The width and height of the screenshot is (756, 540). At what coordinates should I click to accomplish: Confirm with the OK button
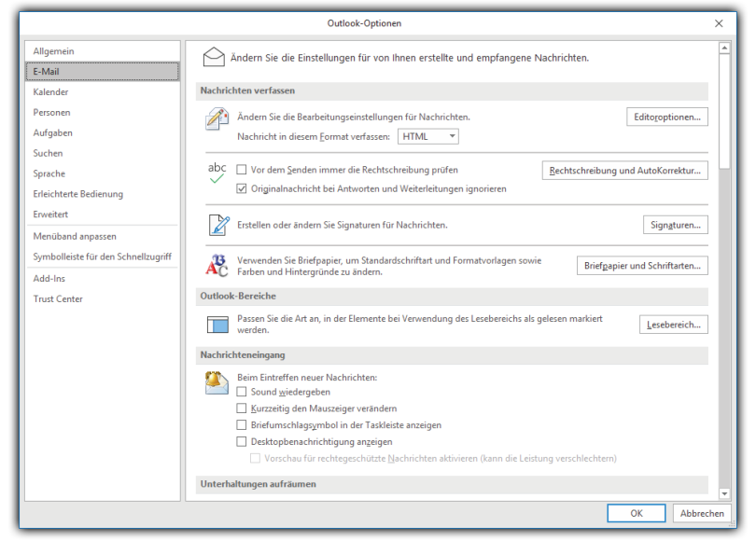click(637, 513)
